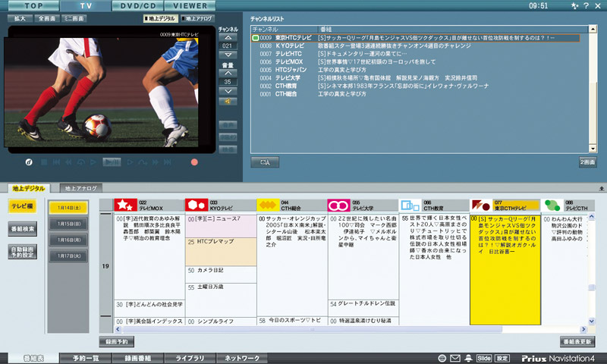This screenshot has height=364, width=607.
Task: Mute audio with the speaker icon
Action: 228,102
